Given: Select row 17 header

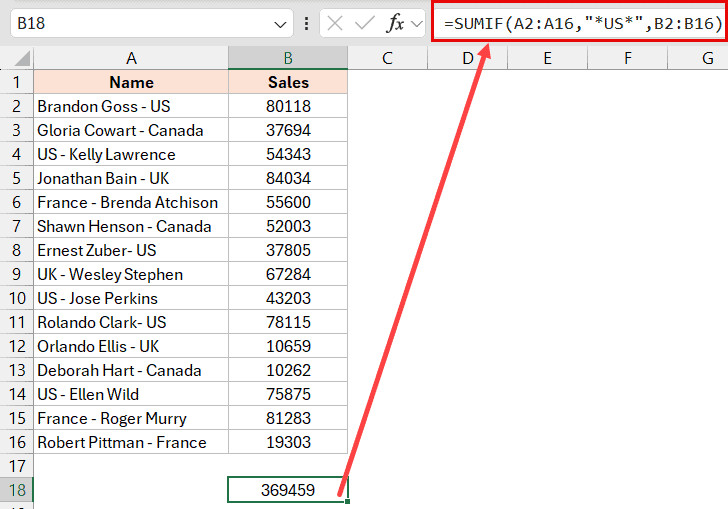Looking at the screenshot, I should pyautogui.click(x=16, y=466).
